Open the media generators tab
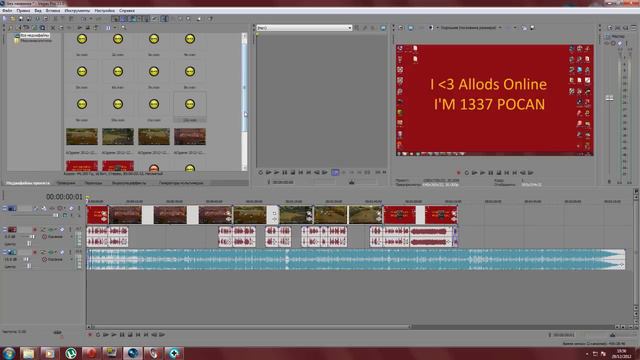Screen dimensions: 640x360 click(181, 183)
